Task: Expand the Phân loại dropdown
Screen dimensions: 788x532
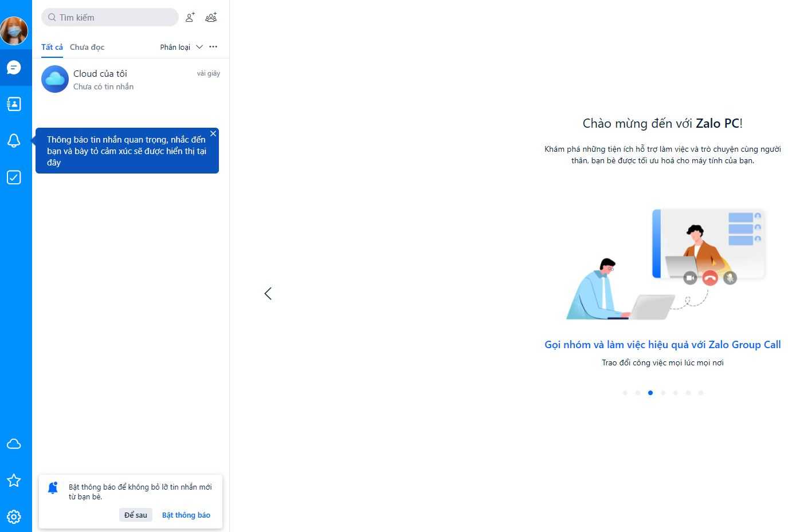Action: click(181, 47)
